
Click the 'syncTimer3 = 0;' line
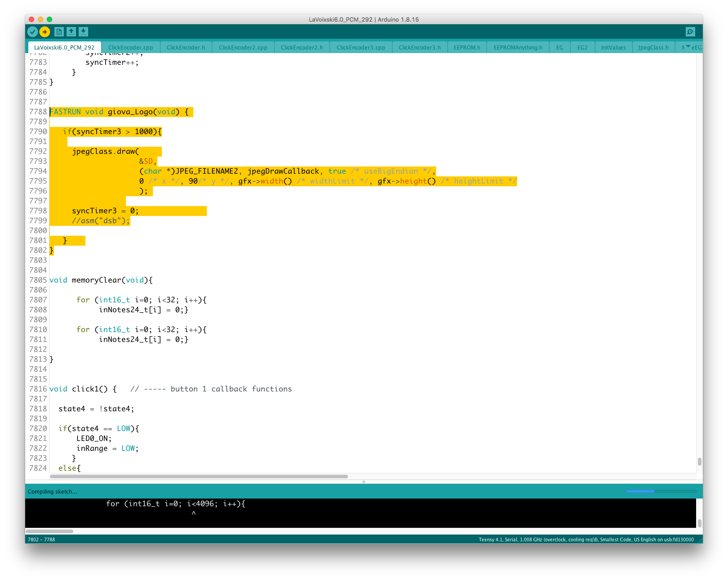105,211
